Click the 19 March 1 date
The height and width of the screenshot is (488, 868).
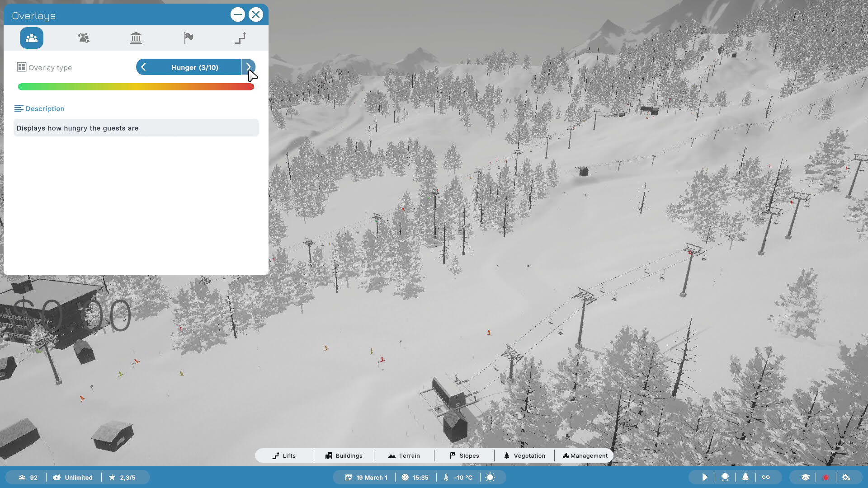pos(366,478)
